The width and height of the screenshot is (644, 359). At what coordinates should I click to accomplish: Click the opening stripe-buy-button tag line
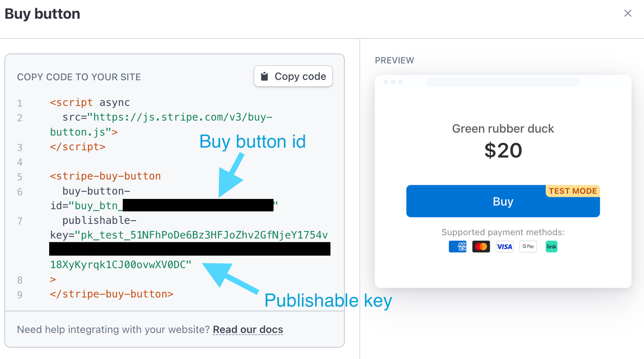point(105,176)
